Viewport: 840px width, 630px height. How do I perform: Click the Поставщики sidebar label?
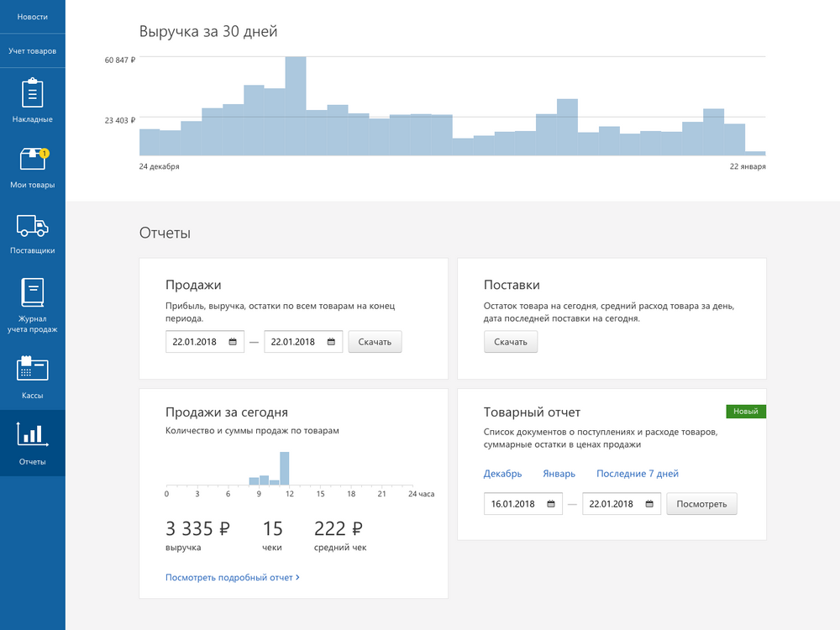coord(32,250)
